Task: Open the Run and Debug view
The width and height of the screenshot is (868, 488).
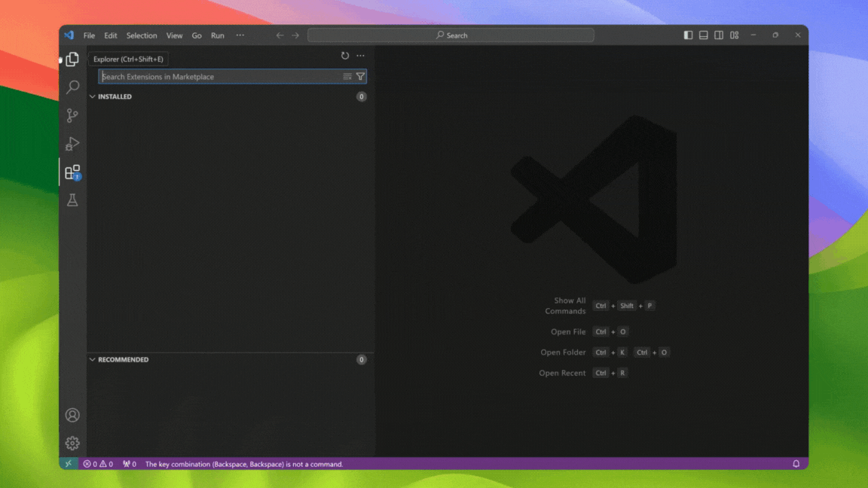Action: click(72, 143)
